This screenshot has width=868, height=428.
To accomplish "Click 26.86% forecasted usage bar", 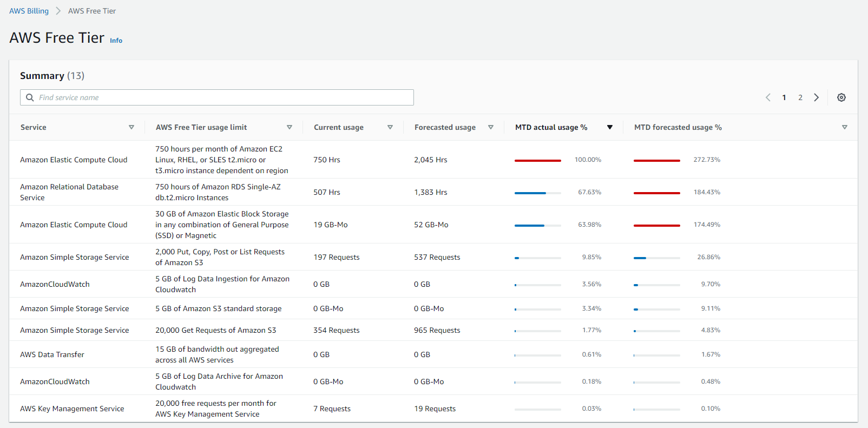I will click(657, 258).
